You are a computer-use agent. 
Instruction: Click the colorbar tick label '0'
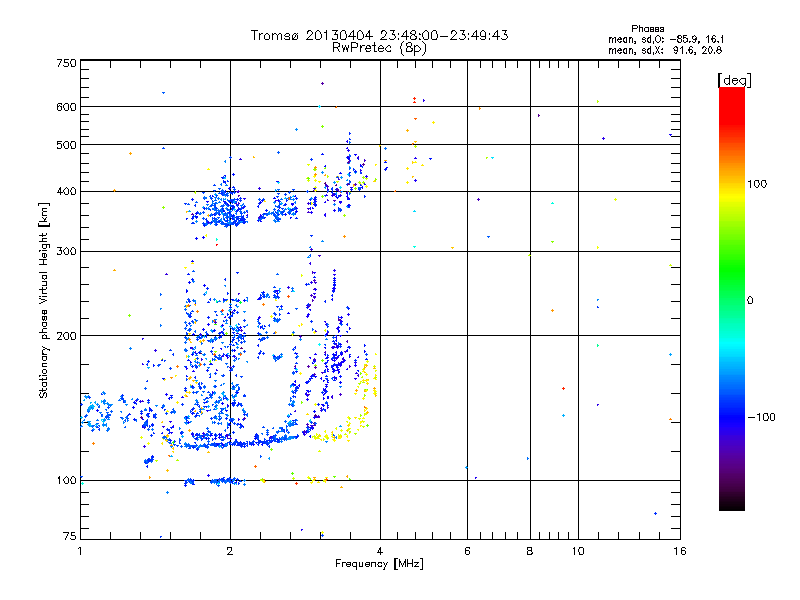pos(750,300)
